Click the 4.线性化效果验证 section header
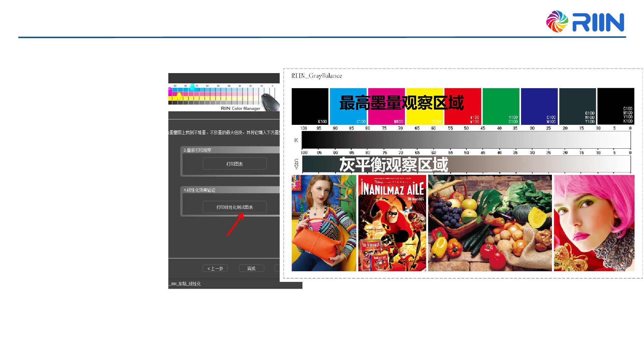644x362 pixels. coord(200,190)
